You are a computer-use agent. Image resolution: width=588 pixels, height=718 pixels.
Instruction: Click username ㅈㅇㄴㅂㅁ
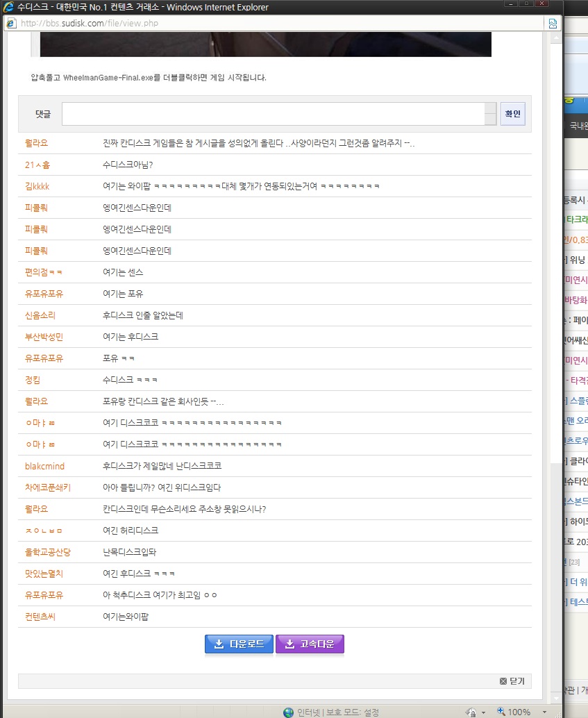44,531
